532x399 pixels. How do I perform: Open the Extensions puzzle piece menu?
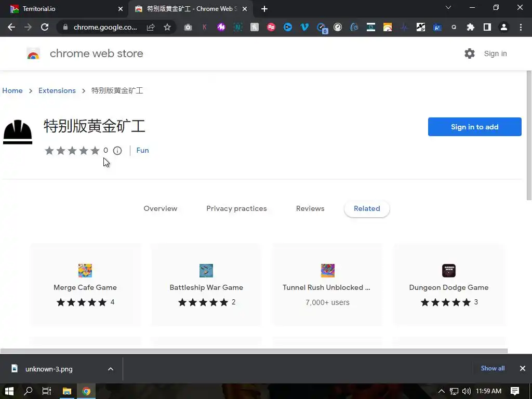tap(471, 27)
